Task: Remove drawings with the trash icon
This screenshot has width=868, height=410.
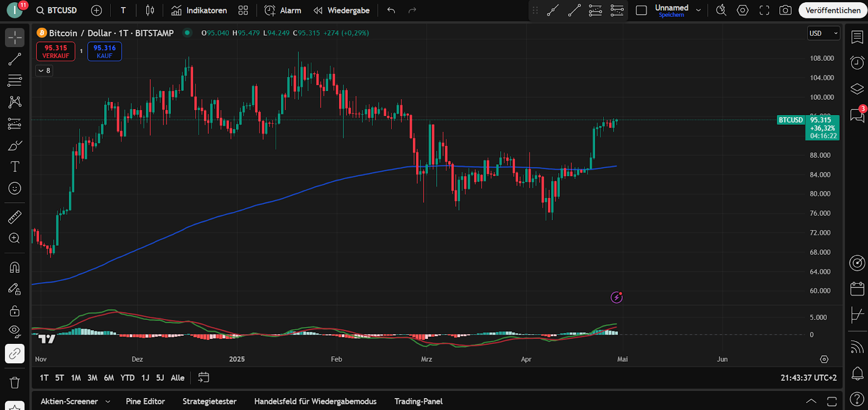Action: pos(15,383)
